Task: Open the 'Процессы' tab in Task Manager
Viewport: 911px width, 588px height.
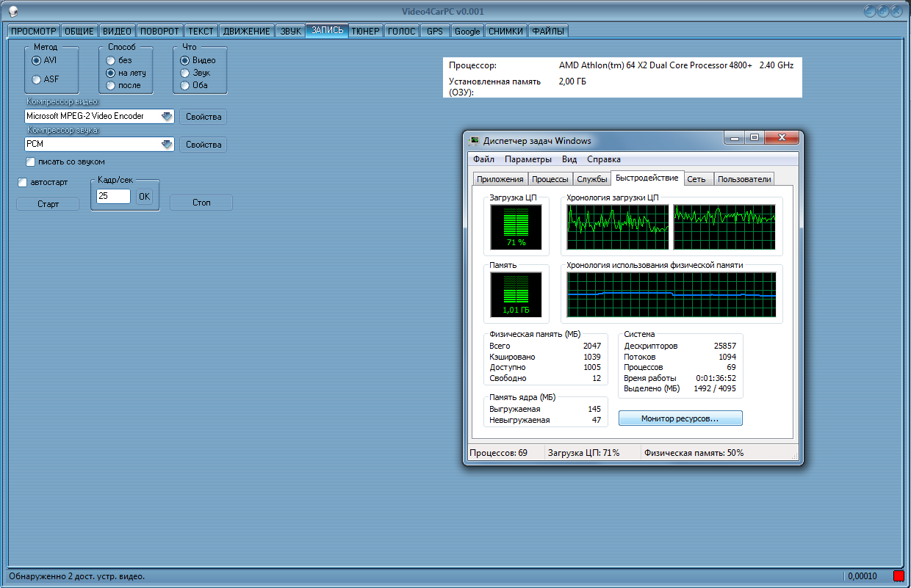Action: click(550, 179)
